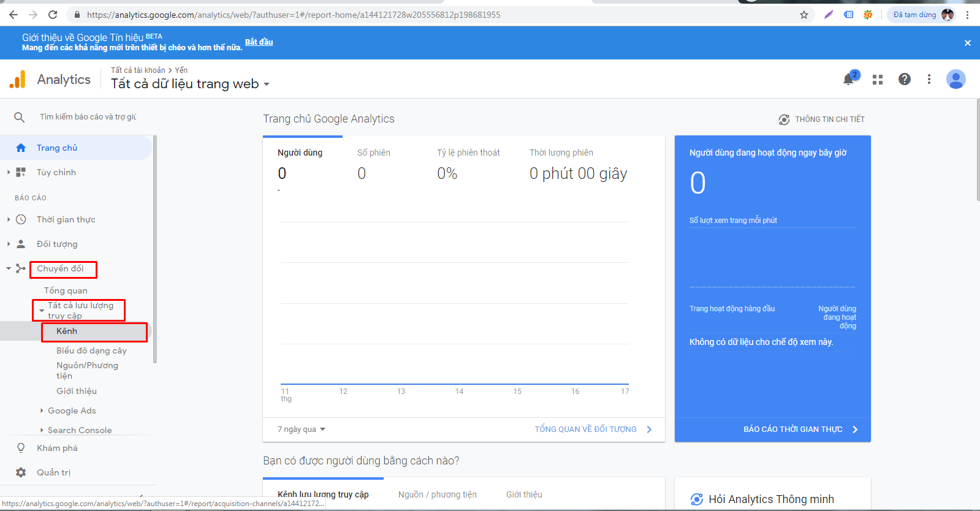Select the Tỷ lệ phiên thoát tab
The height and width of the screenshot is (511, 980).
pyautogui.click(x=468, y=165)
